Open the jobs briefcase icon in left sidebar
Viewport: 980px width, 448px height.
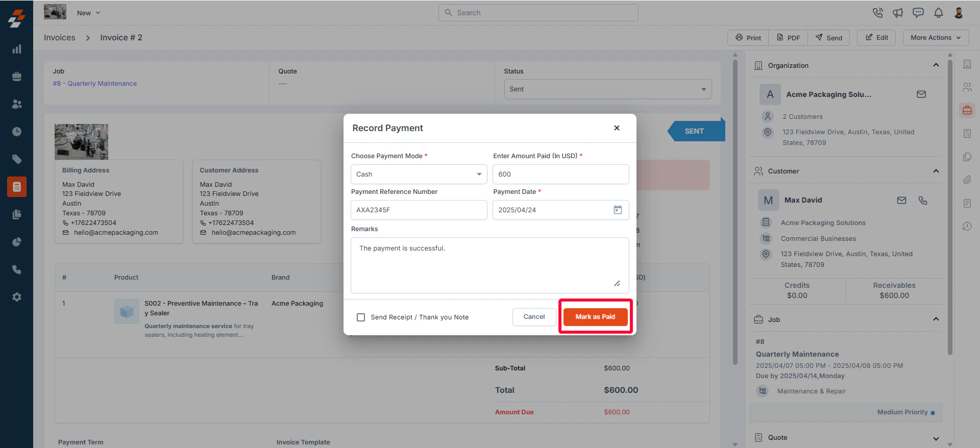point(17,77)
